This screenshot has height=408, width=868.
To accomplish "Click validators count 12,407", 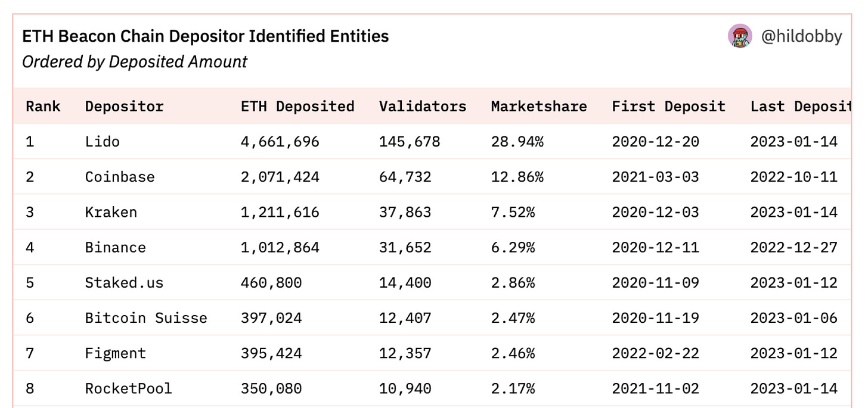I will (x=405, y=317).
